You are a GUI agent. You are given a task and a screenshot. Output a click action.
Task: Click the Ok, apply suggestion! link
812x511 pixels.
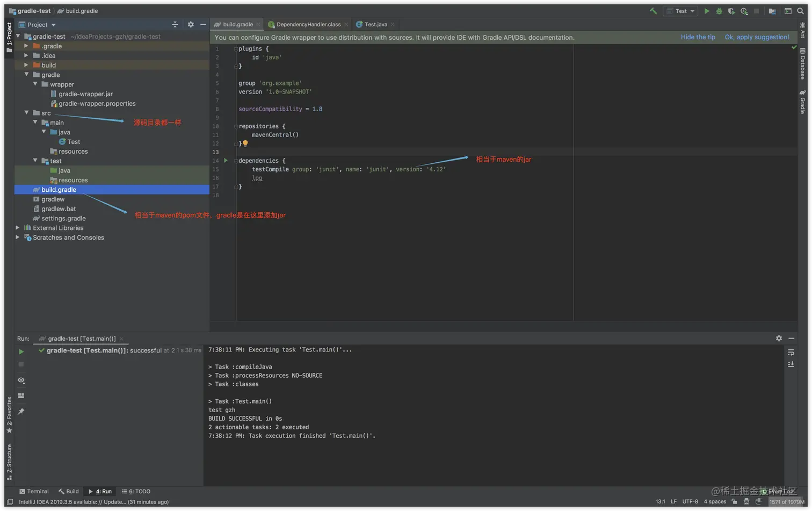pyautogui.click(x=757, y=37)
